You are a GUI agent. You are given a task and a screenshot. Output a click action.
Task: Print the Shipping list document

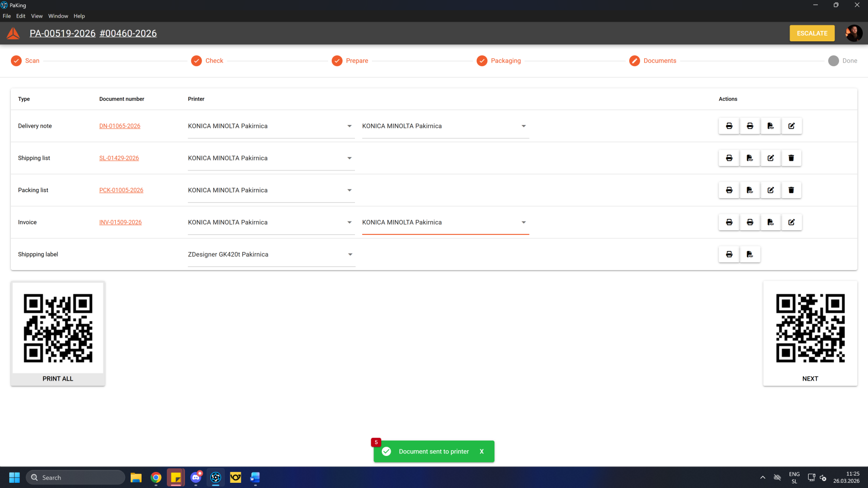pyautogui.click(x=729, y=158)
